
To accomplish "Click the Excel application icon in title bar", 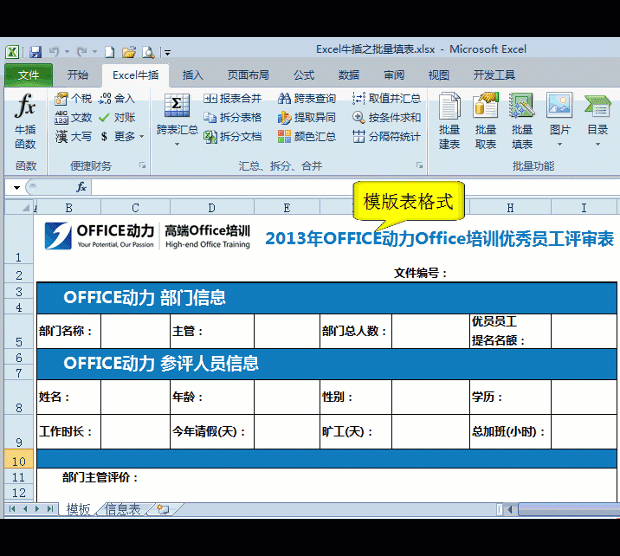I will pyautogui.click(x=12, y=52).
